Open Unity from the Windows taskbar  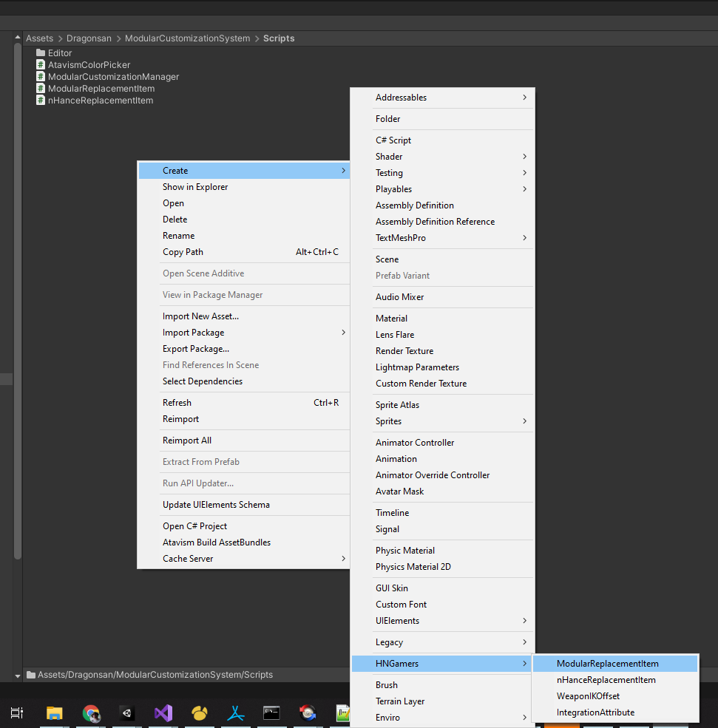click(126, 713)
